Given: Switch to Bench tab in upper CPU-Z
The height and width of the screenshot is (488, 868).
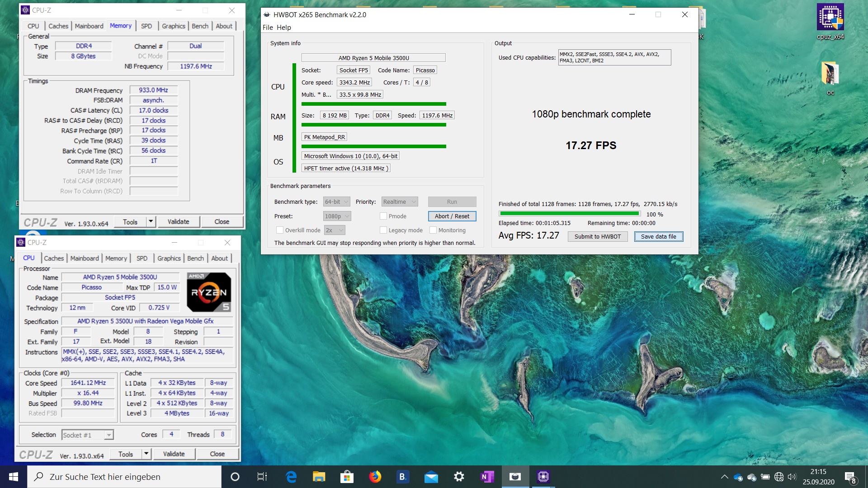Looking at the screenshot, I should (x=200, y=26).
